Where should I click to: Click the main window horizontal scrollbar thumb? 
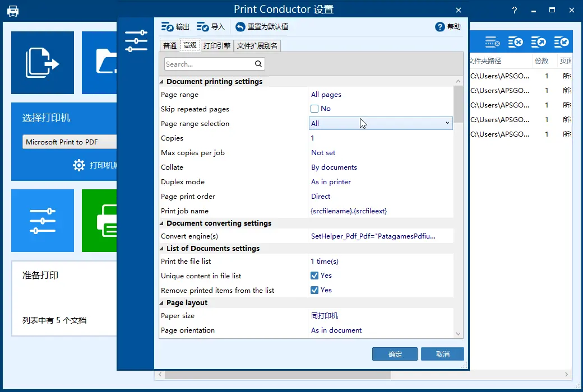pyautogui.click(x=277, y=375)
